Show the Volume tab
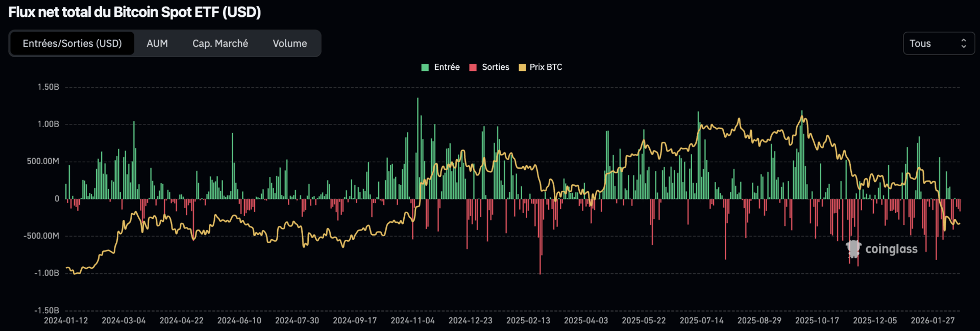 289,43
